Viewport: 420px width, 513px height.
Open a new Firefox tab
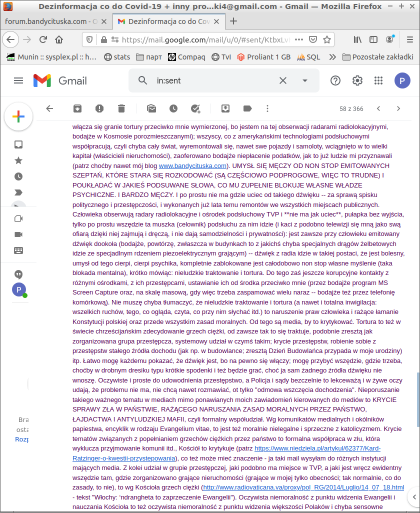click(x=233, y=21)
